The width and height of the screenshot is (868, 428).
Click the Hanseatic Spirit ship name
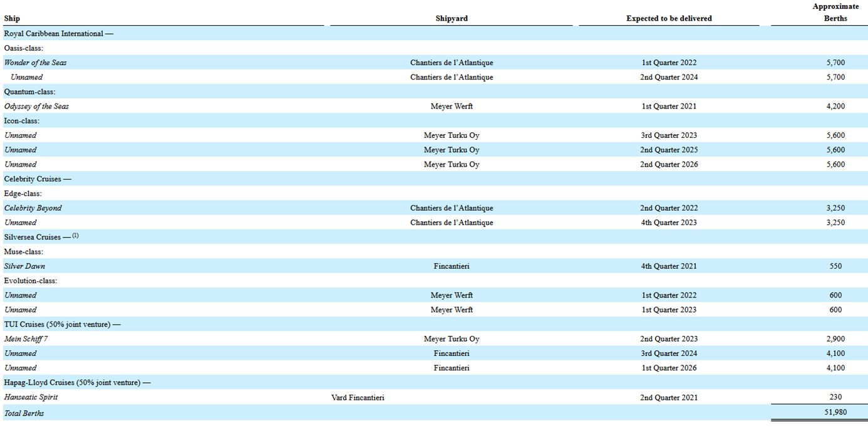[31, 397]
